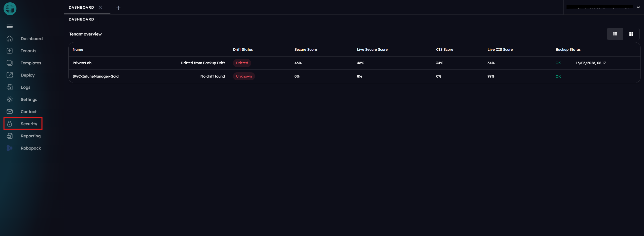The width and height of the screenshot is (644, 236).
Task: Click the Drifted status badge
Action: tap(242, 63)
